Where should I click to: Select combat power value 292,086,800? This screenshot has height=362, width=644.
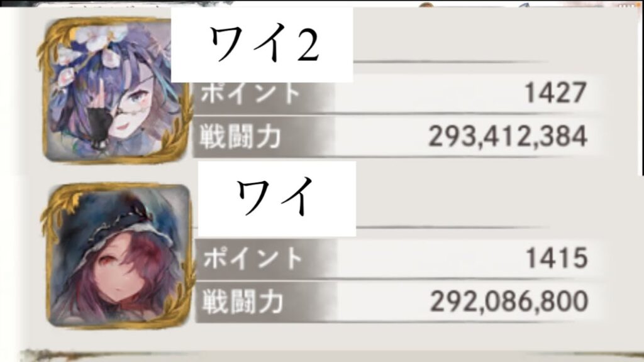point(509,302)
